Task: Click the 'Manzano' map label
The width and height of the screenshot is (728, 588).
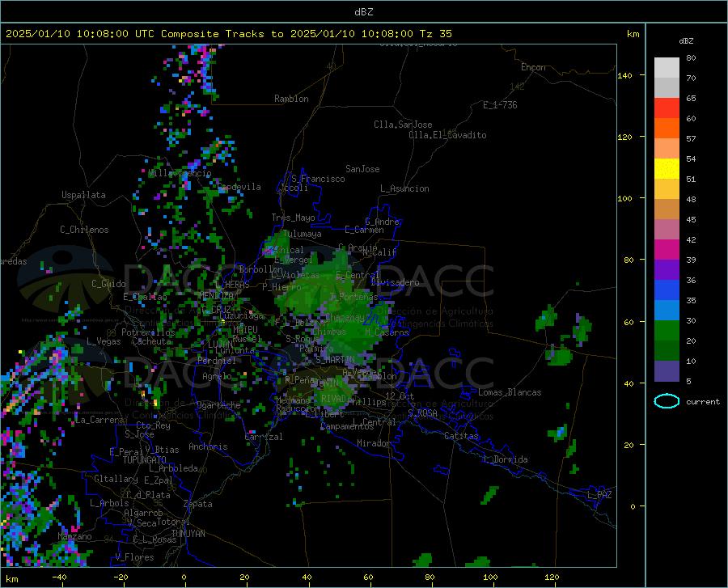Action: 74,536
